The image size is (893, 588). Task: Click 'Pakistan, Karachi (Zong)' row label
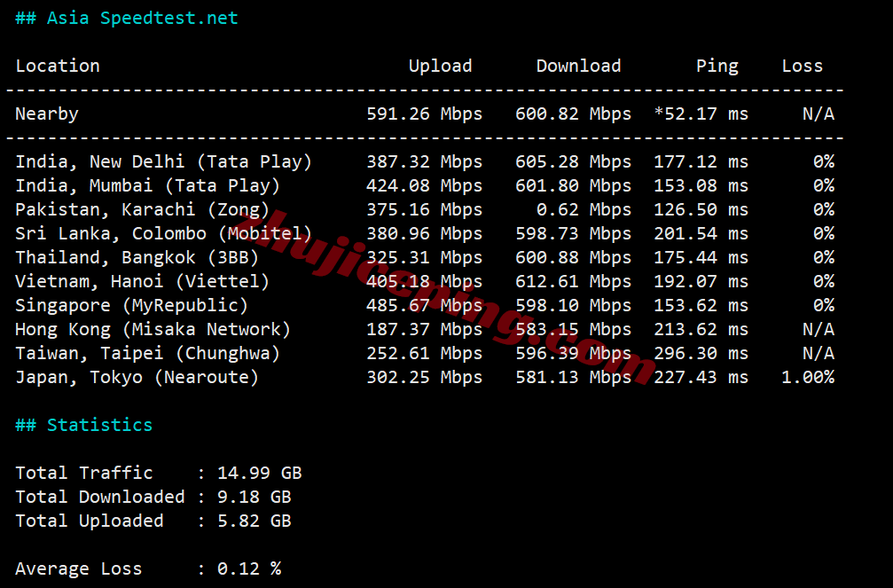click(143, 209)
